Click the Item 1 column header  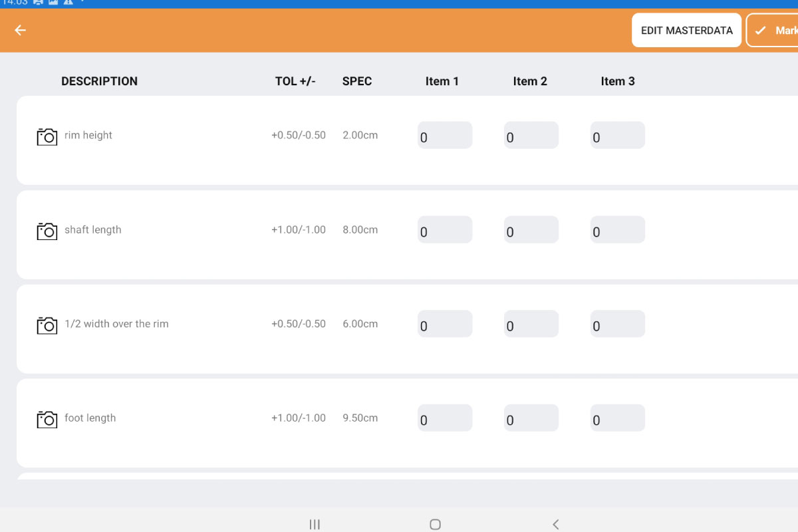(442, 81)
